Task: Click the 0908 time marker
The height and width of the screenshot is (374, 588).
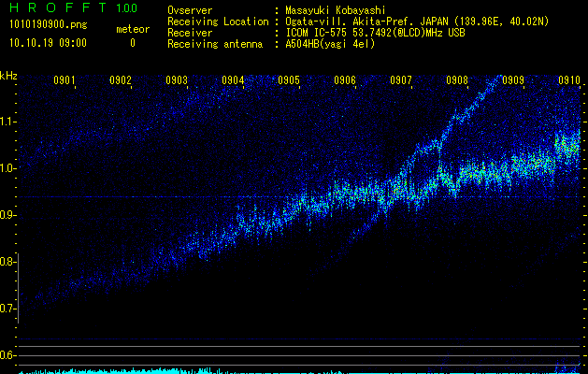Action: (x=457, y=80)
